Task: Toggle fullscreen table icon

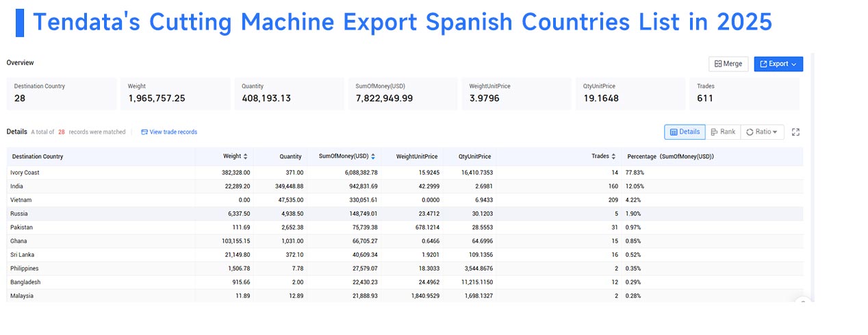Action: [x=795, y=132]
